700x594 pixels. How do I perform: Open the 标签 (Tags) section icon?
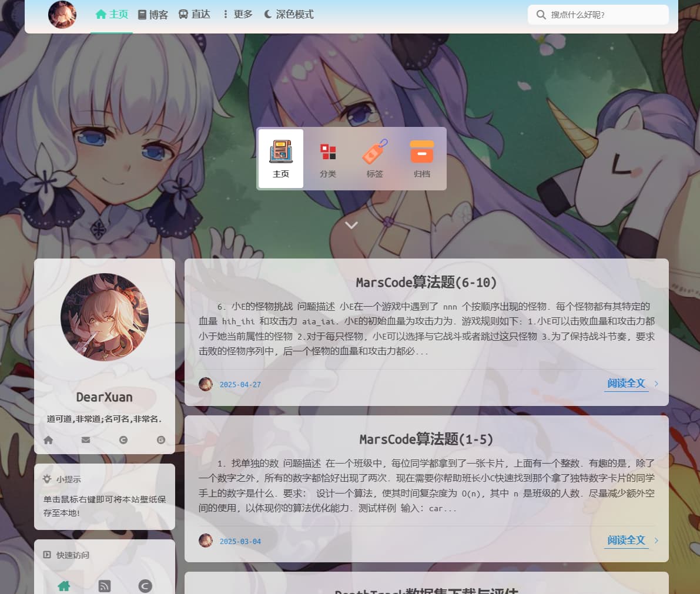[x=374, y=152]
